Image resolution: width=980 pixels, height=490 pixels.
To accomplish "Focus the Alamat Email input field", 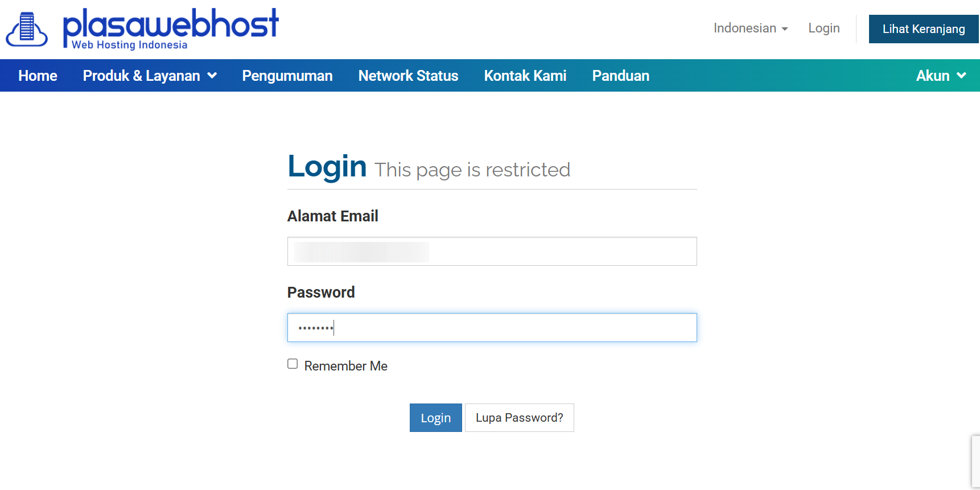I will tap(492, 252).
